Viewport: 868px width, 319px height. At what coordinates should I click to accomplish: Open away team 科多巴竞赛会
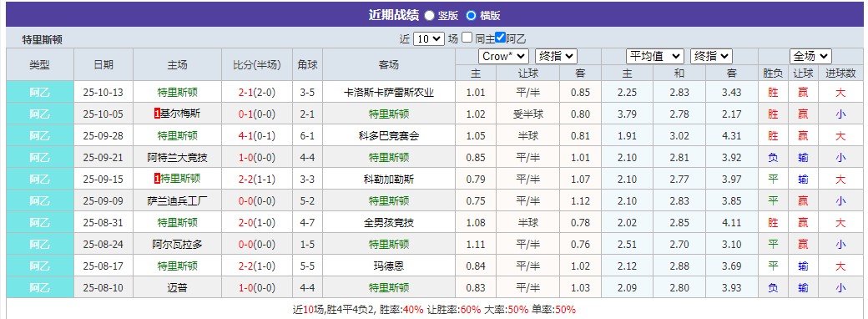(389, 135)
